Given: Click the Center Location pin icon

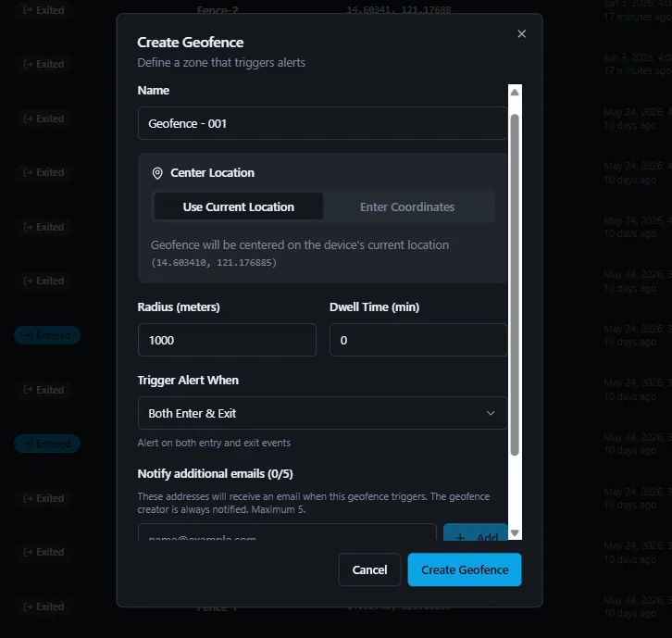Looking at the screenshot, I should [x=157, y=173].
